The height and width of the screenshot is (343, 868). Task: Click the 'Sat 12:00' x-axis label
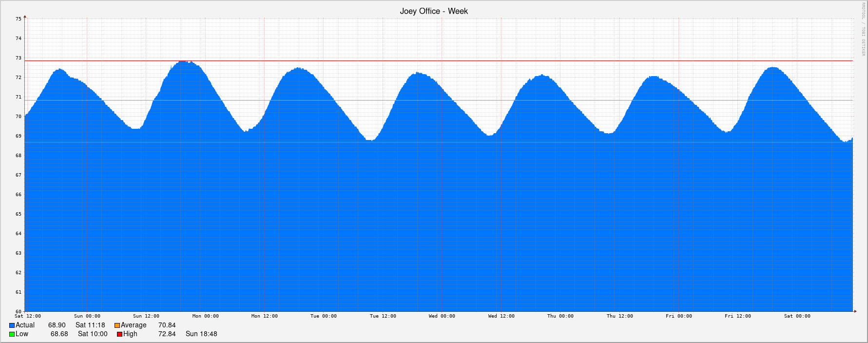click(28, 316)
